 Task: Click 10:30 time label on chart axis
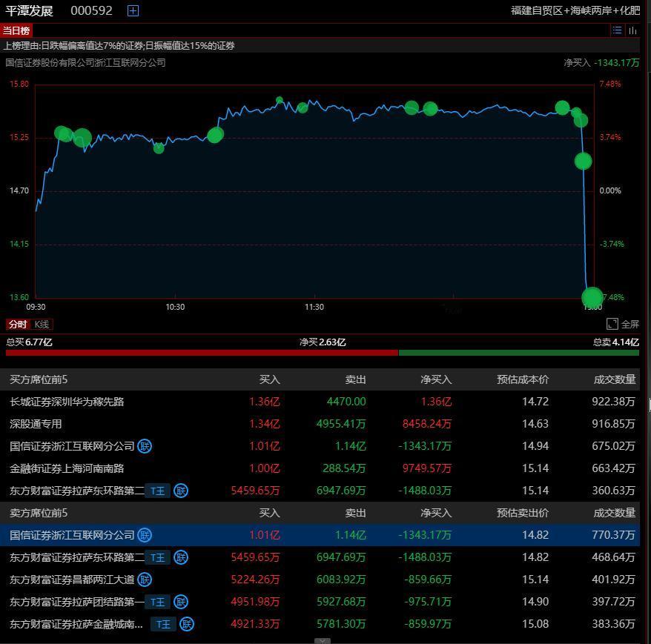point(175,307)
